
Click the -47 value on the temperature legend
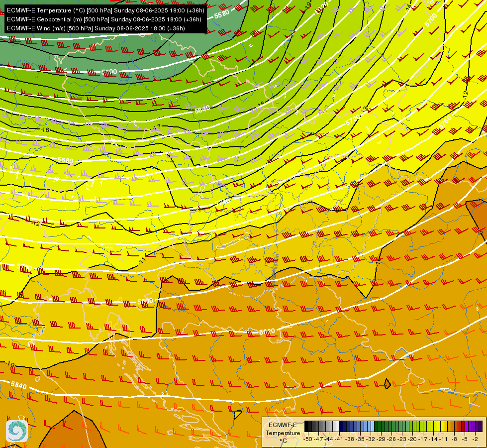click(x=319, y=439)
